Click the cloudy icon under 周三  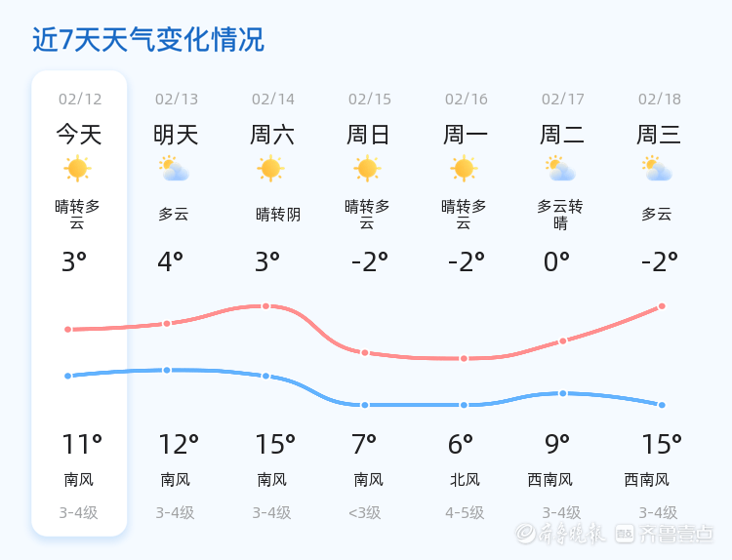click(658, 170)
